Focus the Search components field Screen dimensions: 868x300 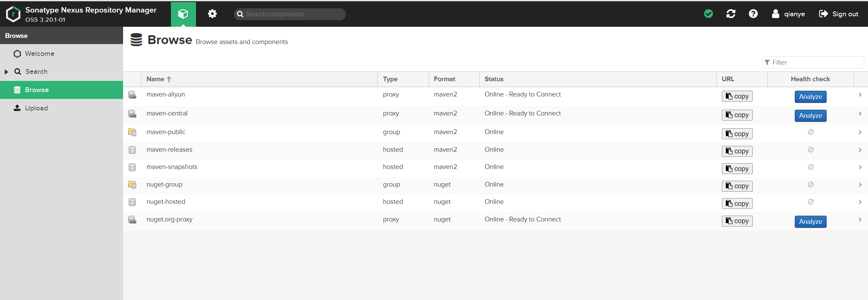290,14
